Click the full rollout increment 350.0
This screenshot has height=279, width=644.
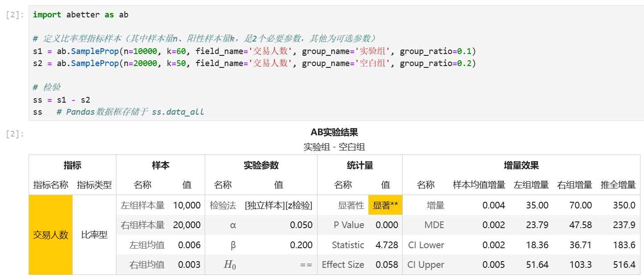click(624, 205)
